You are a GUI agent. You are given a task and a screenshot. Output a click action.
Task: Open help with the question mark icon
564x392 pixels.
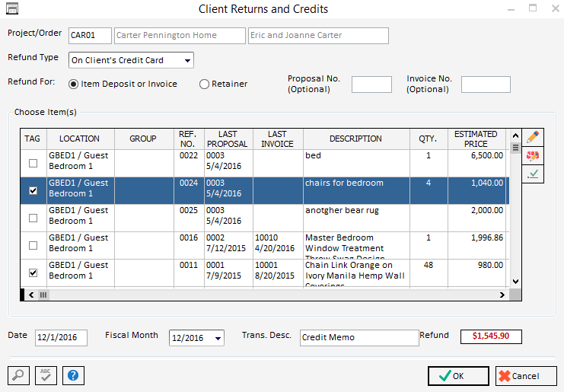(73, 375)
